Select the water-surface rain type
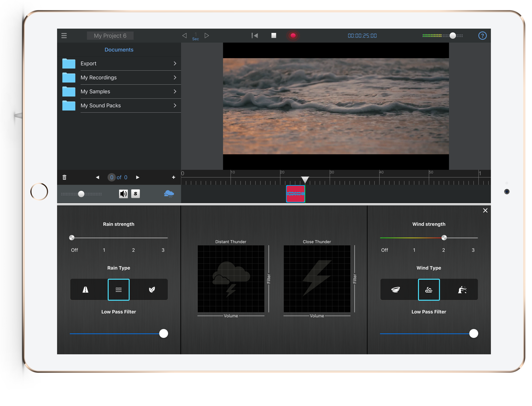This screenshot has width=532, height=406. [x=118, y=289]
